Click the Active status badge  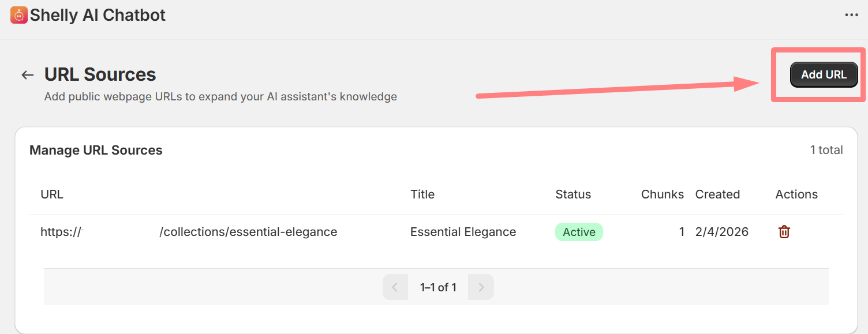coord(579,232)
